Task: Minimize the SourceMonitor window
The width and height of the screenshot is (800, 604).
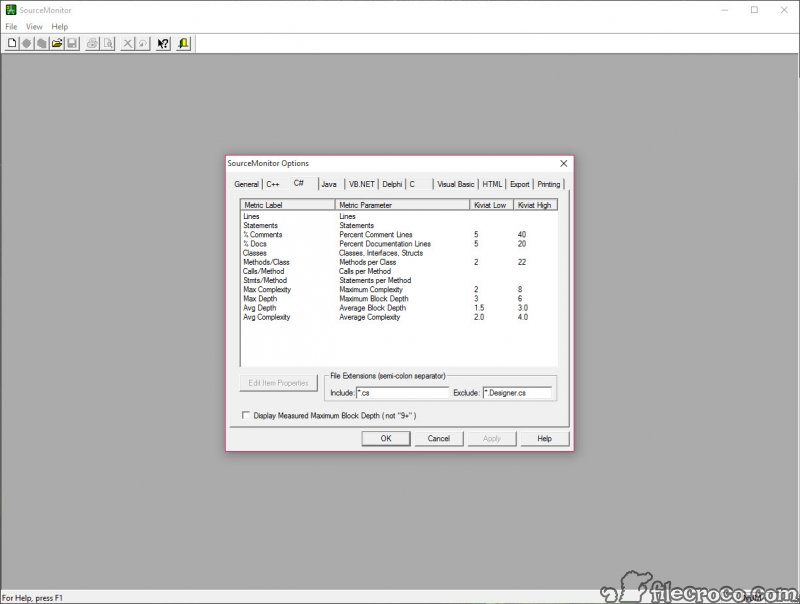Action: click(724, 10)
